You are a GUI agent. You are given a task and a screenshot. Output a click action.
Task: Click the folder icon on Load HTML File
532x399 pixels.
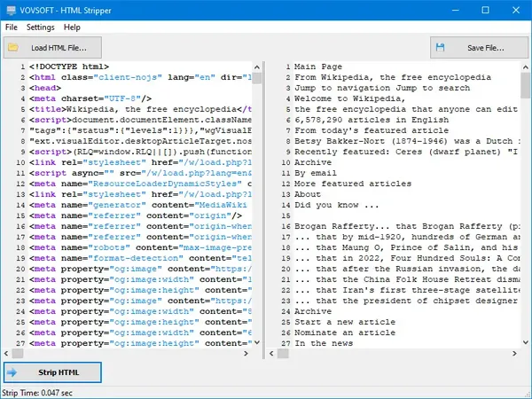pos(13,48)
